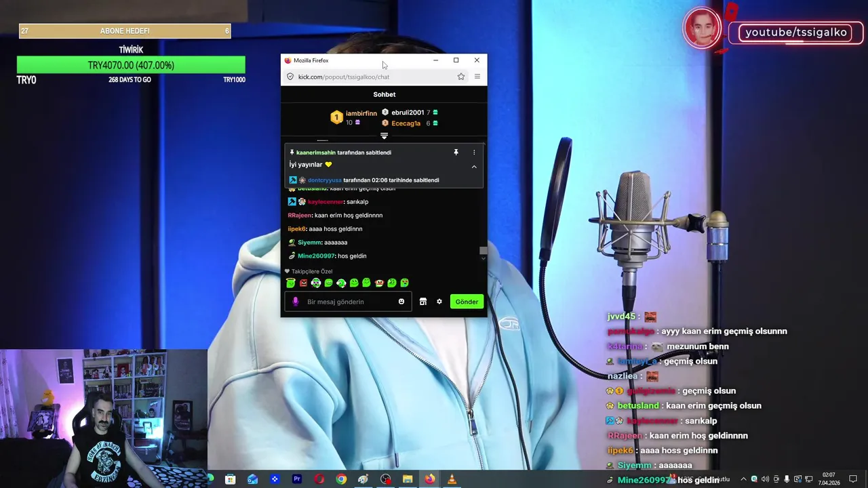Click the RRajeen username in chat
Screen dimensions: 868x488
coord(299,216)
